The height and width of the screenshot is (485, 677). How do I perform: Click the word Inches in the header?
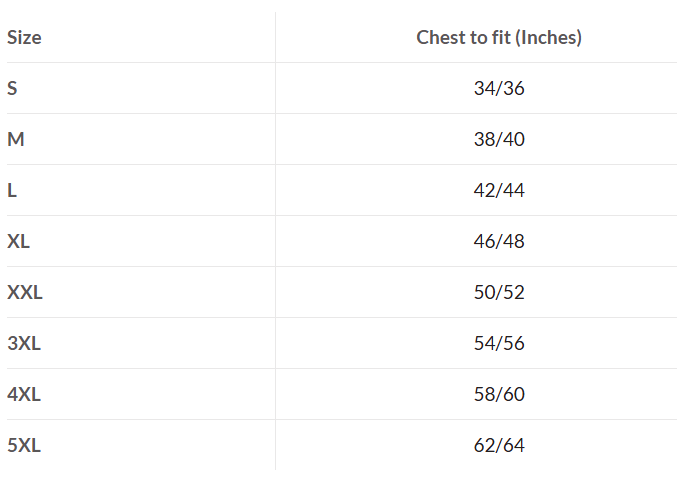pyautogui.click(x=549, y=38)
